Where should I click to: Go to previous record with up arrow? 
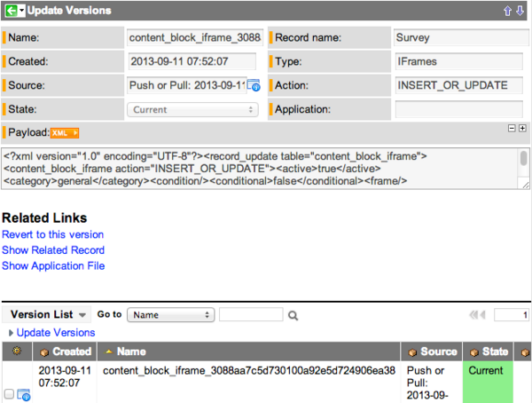click(507, 11)
